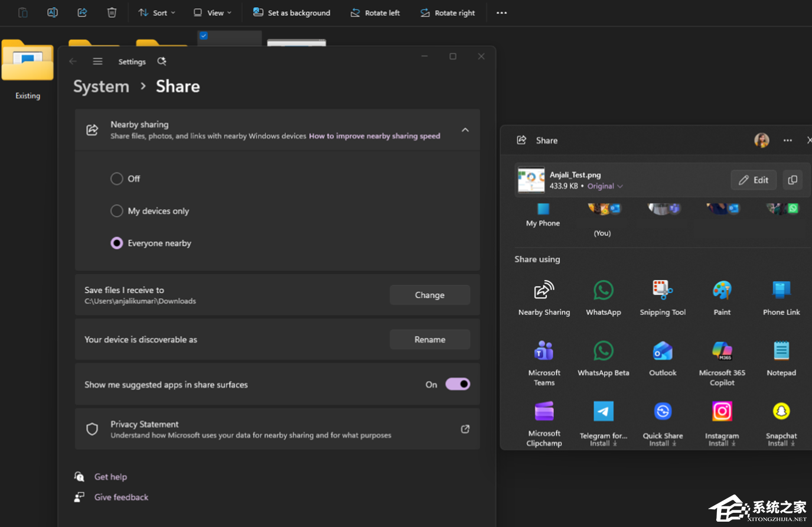812x527 pixels.
Task: Open Settings navigation hamburger menu
Action: pyautogui.click(x=98, y=61)
